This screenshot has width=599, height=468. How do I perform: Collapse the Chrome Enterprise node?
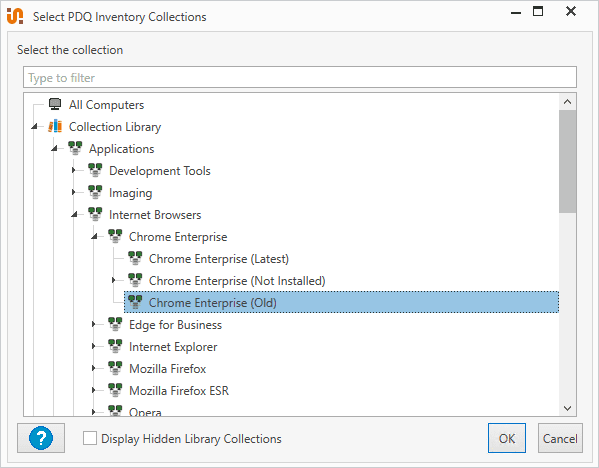[x=94, y=236]
